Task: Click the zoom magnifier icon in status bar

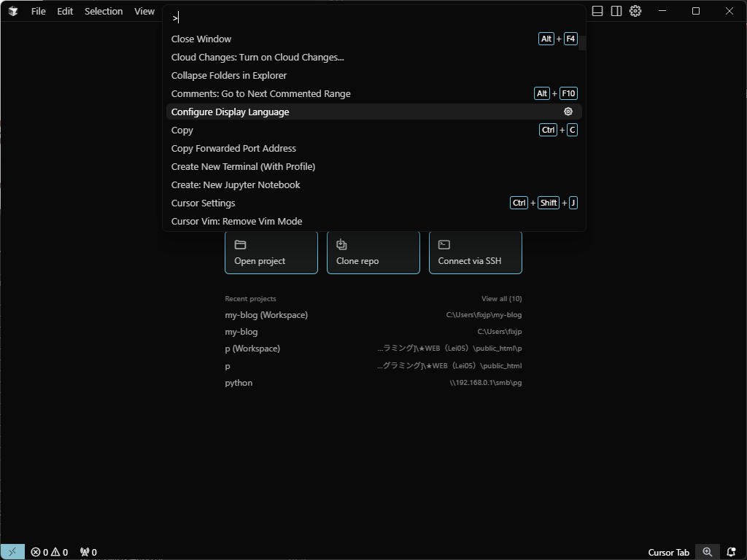Action: pos(707,552)
